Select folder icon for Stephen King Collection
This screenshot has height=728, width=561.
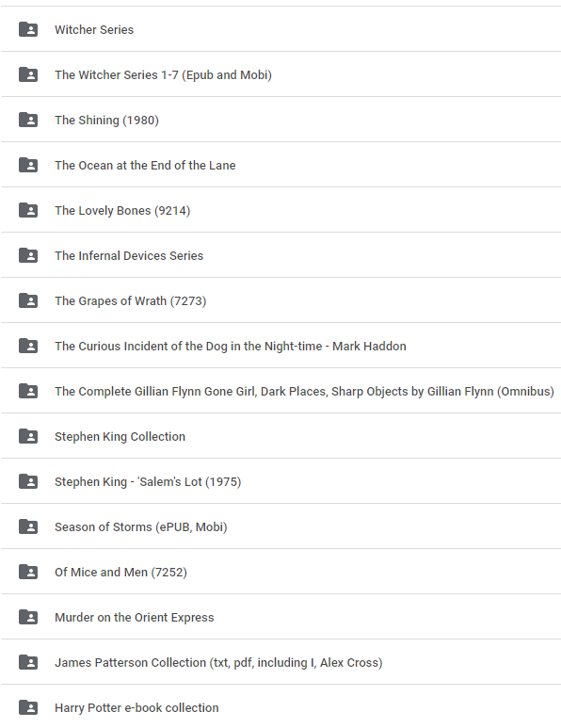(28, 436)
